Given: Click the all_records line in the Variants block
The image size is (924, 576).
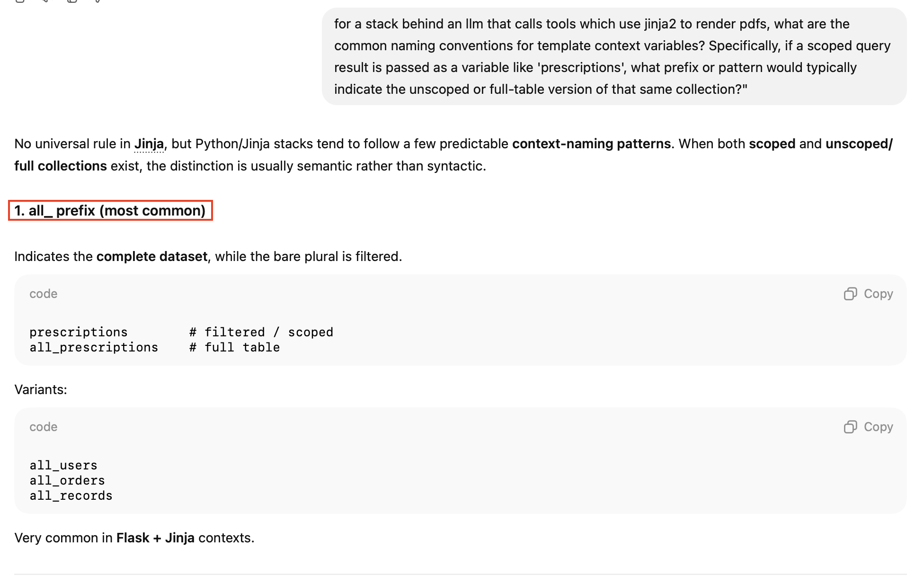Looking at the screenshot, I should (x=71, y=495).
